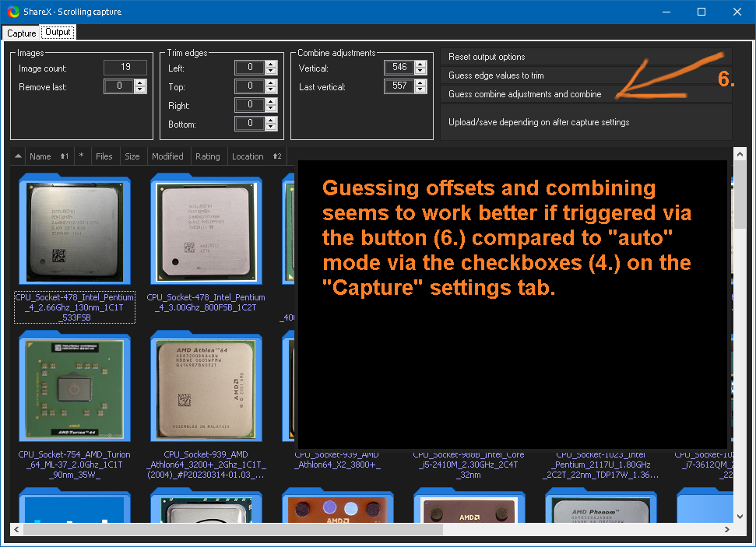Decrease the Last vertical value
The width and height of the screenshot is (756, 547).
point(421,89)
